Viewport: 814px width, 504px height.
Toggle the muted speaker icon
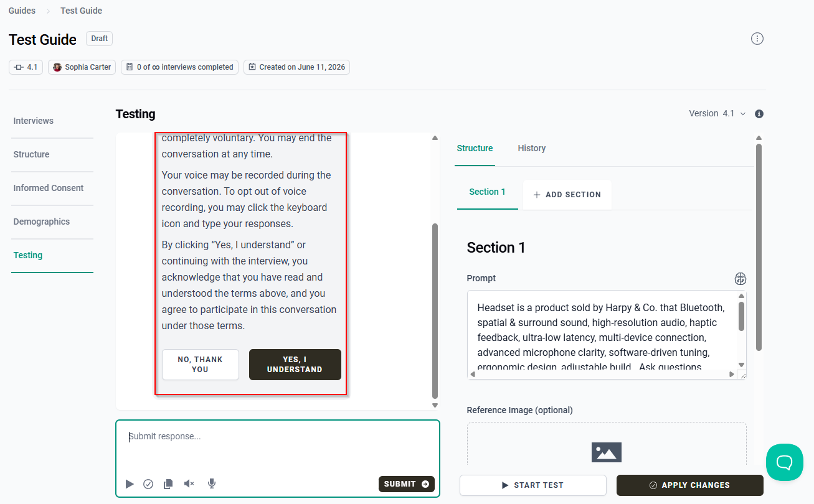[x=189, y=484]
